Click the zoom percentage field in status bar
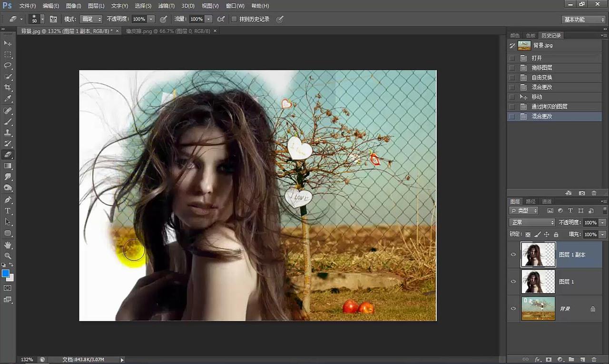The width and height of the screenshot is (609, 364). (27, 360)
